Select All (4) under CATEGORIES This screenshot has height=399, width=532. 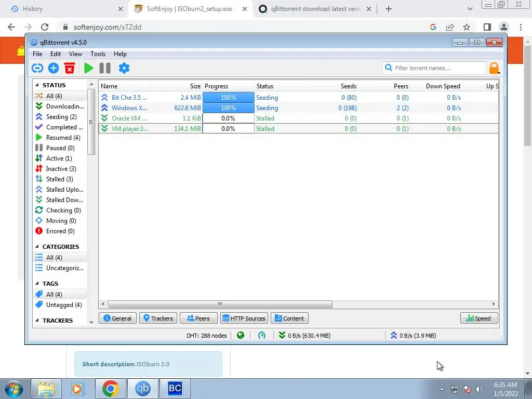[x=60, y=258]
